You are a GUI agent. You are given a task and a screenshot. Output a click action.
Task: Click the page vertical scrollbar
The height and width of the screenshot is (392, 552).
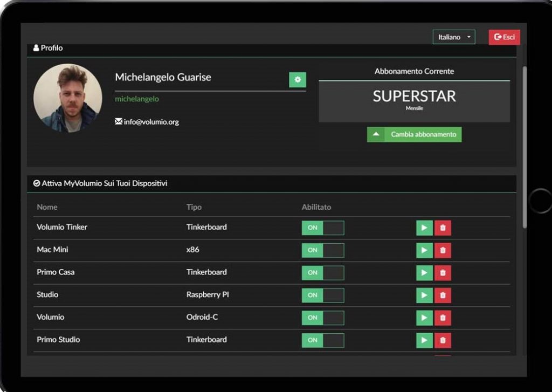525,147
